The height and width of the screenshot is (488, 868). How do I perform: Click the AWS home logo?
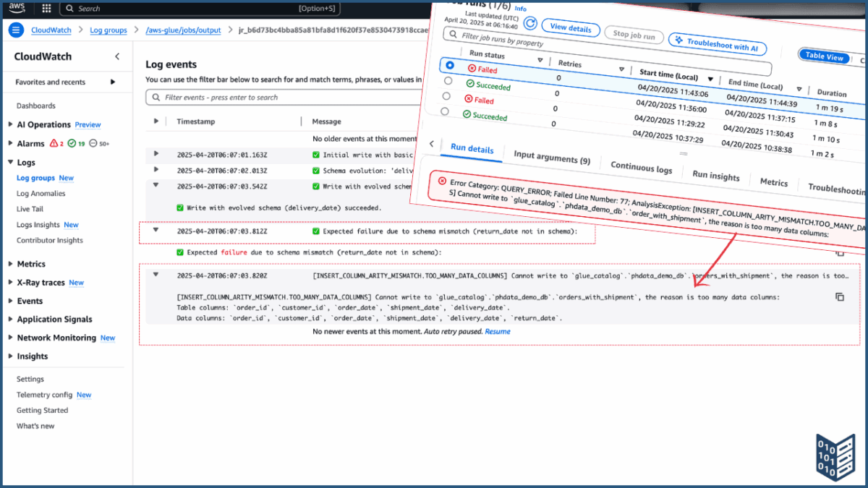16,9
